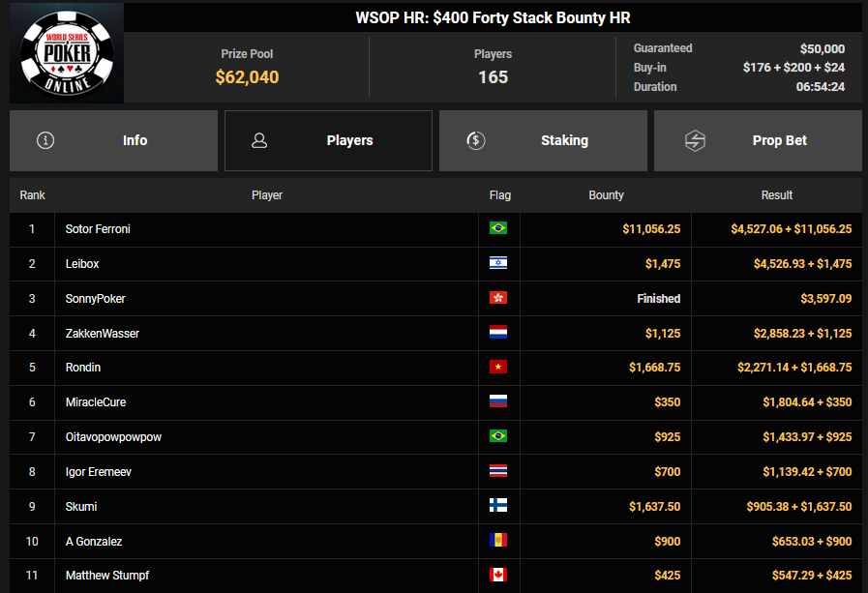This screenshot has height=593, width=868.
Task: Click the Israel flag next to Leibox
Action: point(498,264)
